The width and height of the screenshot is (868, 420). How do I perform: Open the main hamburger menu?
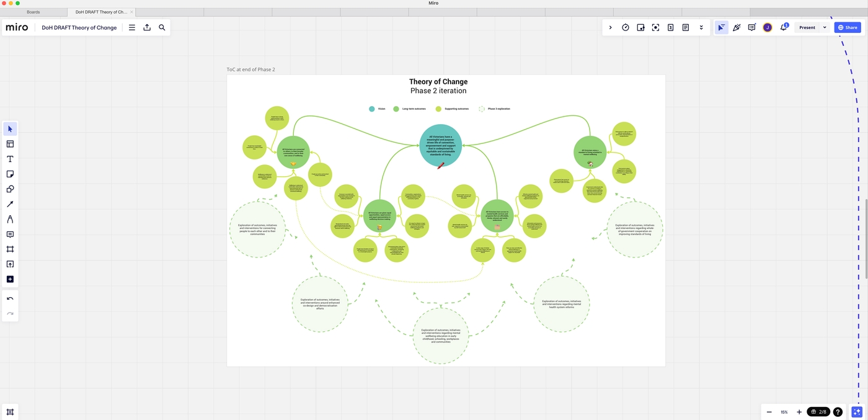coord(132,27)
